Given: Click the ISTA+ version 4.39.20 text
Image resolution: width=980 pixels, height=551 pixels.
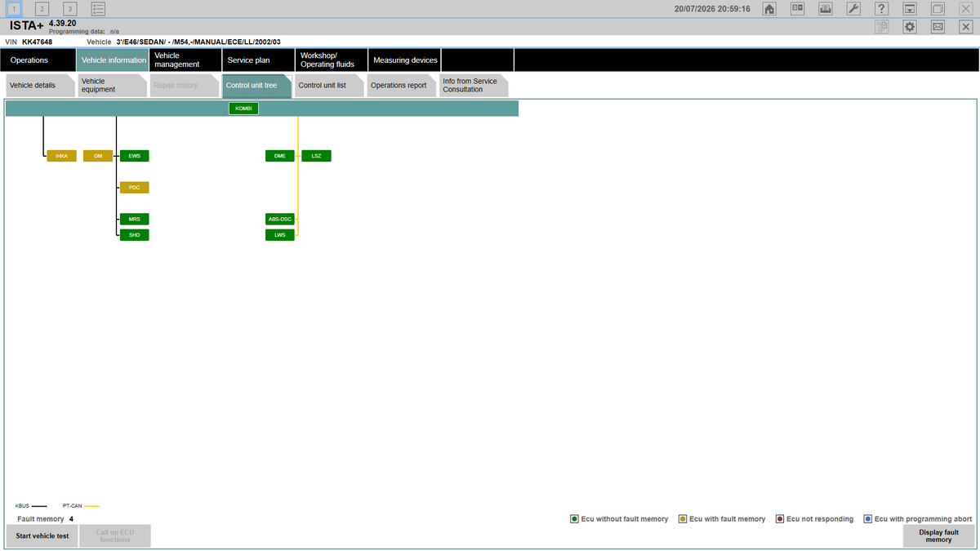Looking at the screenshot, I should click(x=63, y=23).
